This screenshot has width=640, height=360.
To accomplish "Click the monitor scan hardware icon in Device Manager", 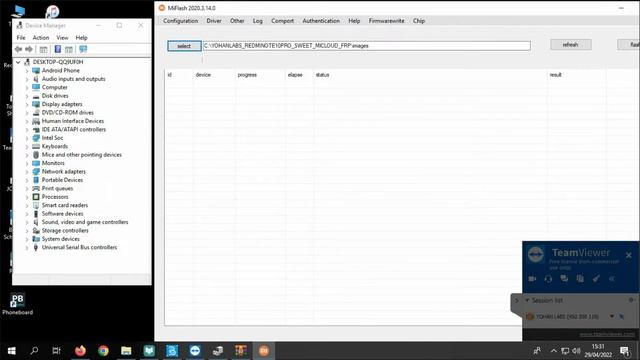I will click(83, 49).
